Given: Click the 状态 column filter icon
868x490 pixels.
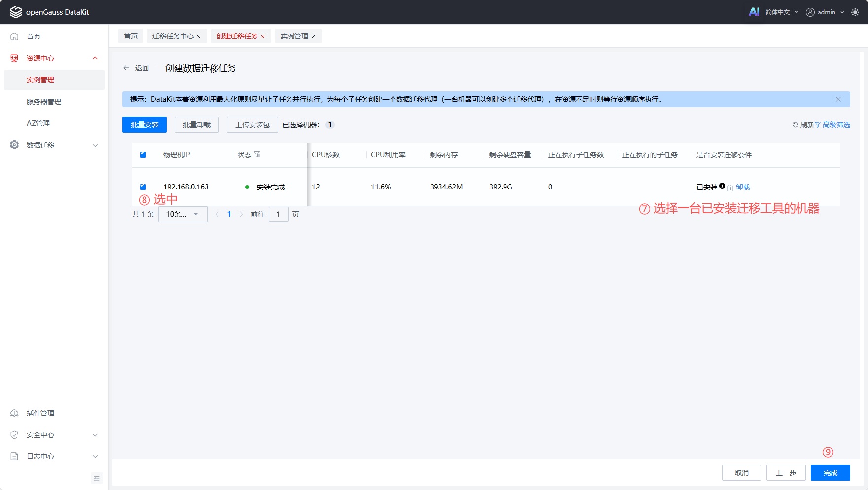Looking at the screenshot, I should [x=257, y=155].
